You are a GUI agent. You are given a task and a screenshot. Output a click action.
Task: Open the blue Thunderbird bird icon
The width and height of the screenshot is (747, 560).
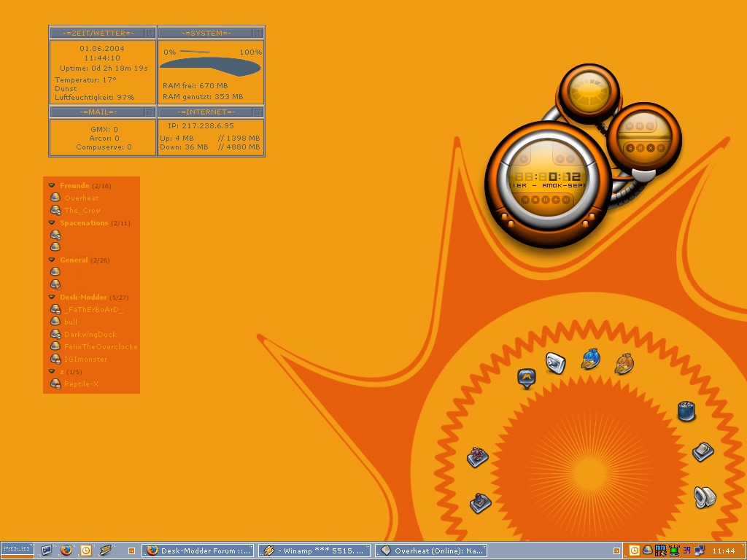[x=591, y=359]
